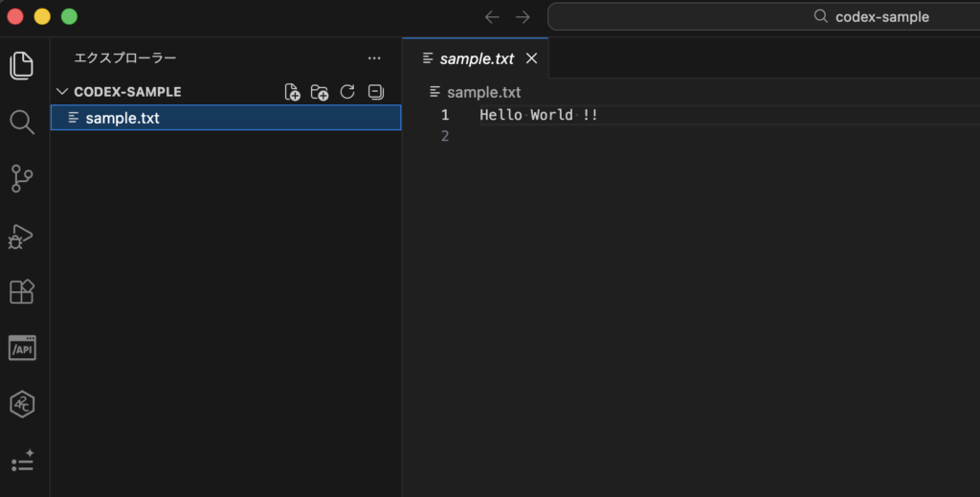Open the Extensions view

22,291
